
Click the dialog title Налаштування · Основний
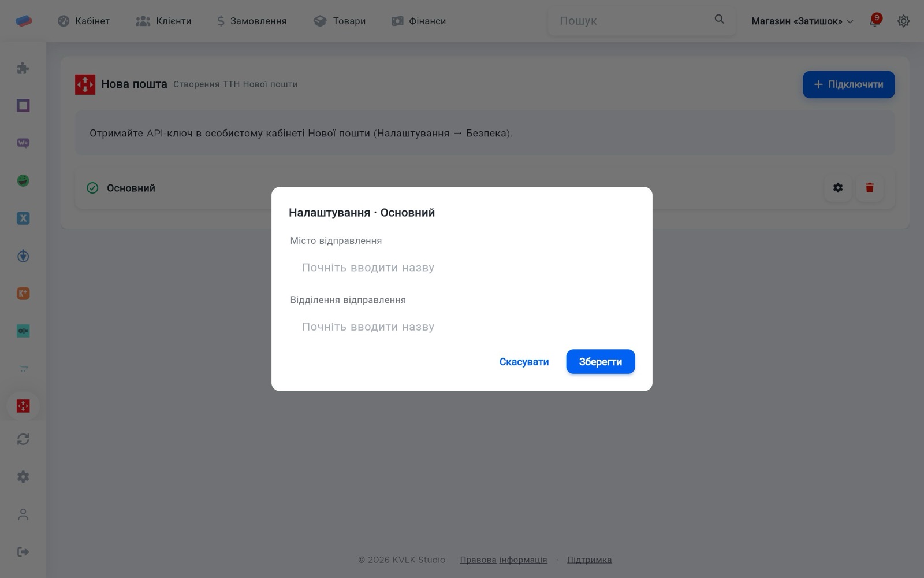point(362,213)
